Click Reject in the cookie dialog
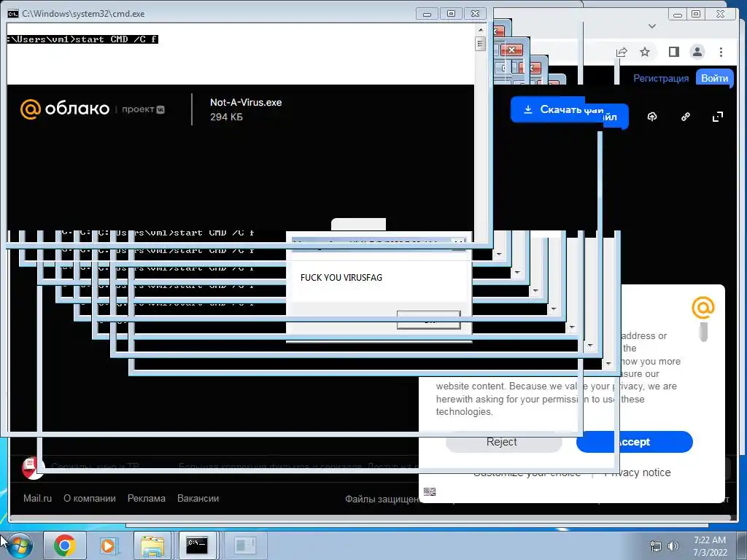Screen dimensions: 747x560 click(x=503, y=442)
